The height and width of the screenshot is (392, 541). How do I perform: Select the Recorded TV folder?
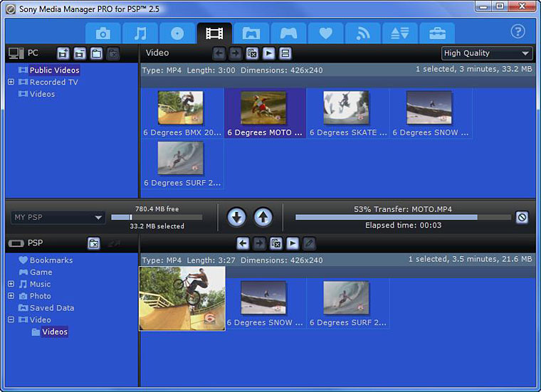[54, 82]
